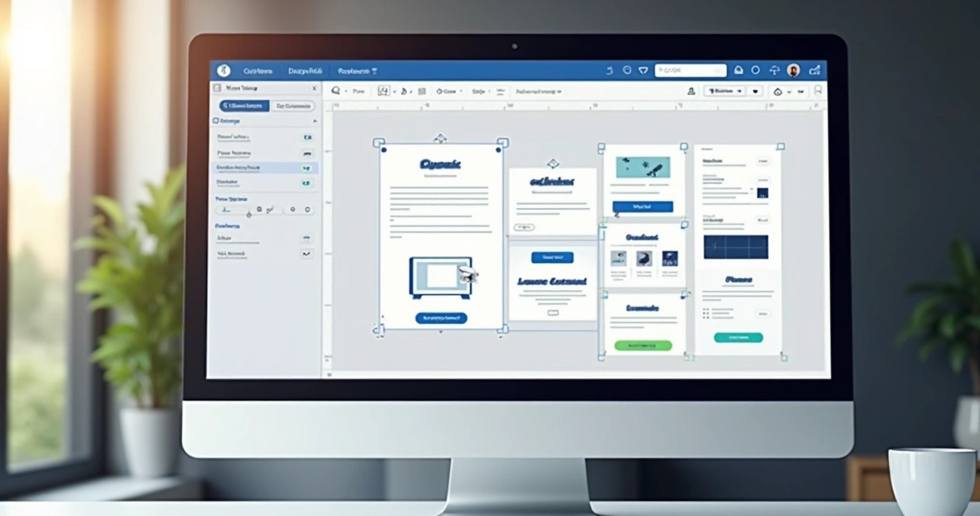
Task: Click the teal button on the rightmost page
Action: click(738, 338)
